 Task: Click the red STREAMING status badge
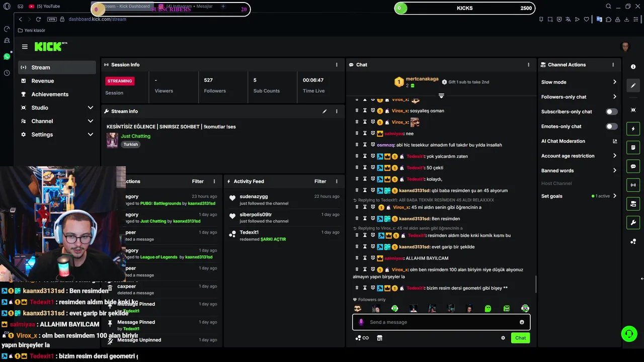(x=120, y=81)
